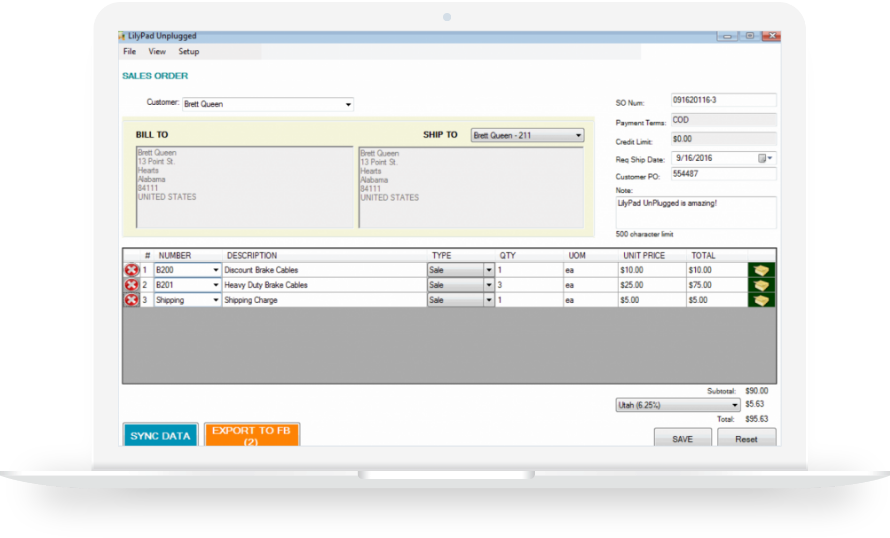Click the Ship To address box
The height and width of the screenshot is (538, 890).
pyautogui.click(x=471, y=187)
